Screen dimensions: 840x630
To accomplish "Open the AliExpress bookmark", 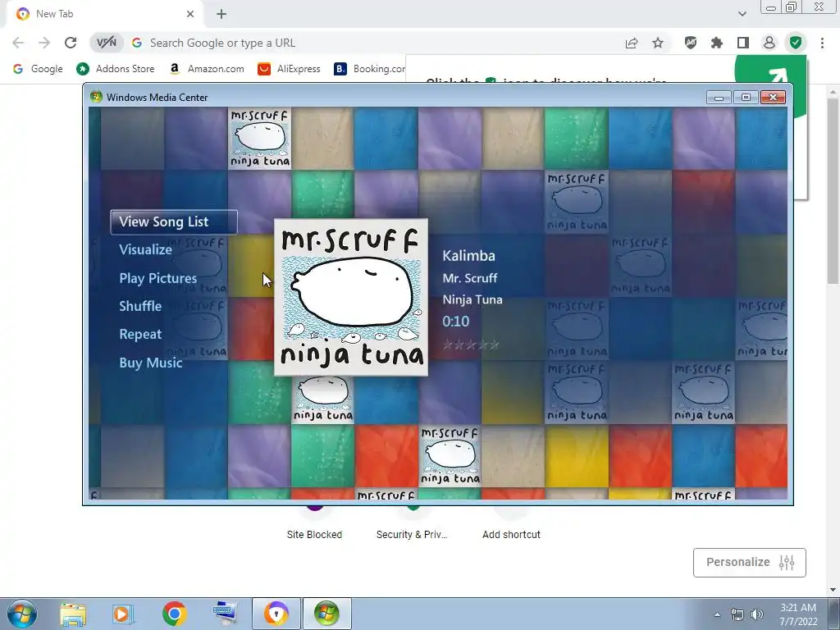I will coord(289,69).
